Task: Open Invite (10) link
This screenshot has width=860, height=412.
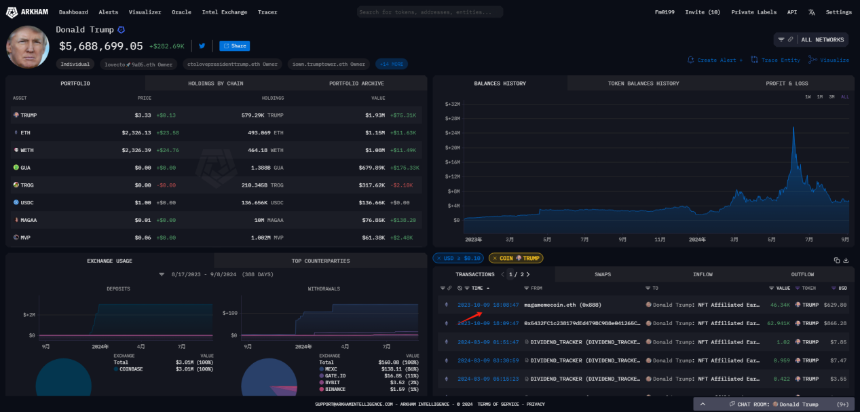Action: point(703,12)
